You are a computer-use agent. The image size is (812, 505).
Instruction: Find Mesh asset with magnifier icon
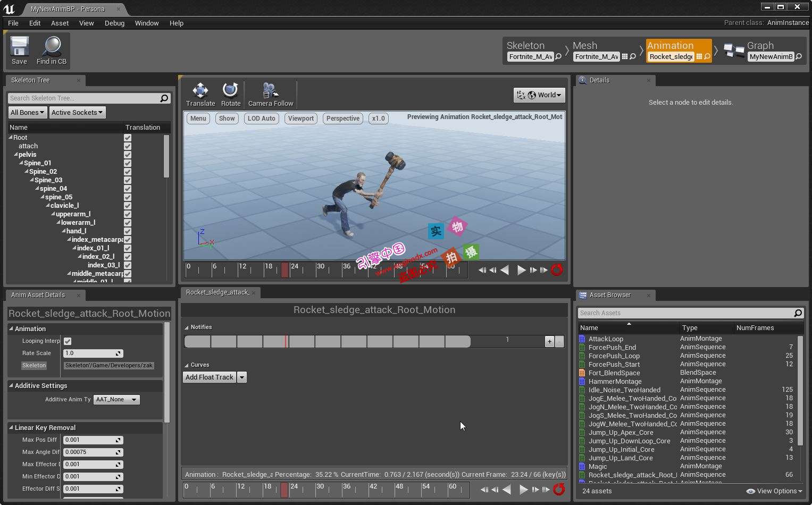[x=633, y=56]
